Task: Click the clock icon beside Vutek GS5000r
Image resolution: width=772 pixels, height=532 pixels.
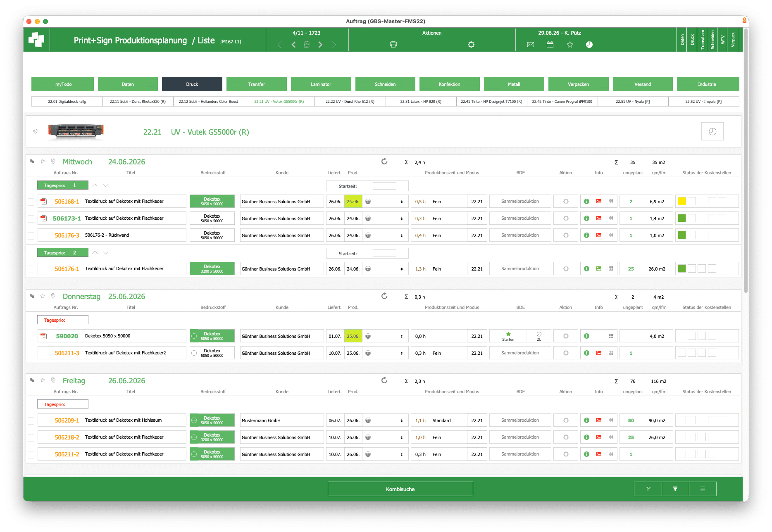Action: [x=712, y=131]
